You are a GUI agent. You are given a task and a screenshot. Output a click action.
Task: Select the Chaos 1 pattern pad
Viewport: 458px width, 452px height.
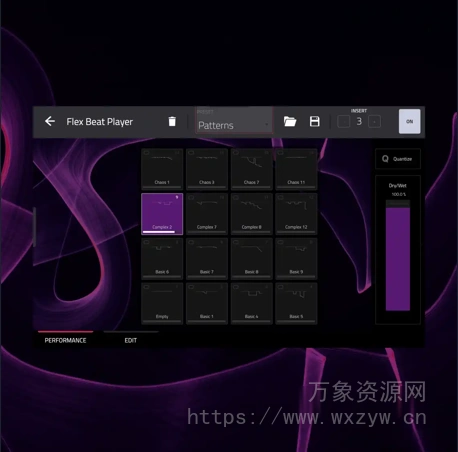[x=162, y=169]
